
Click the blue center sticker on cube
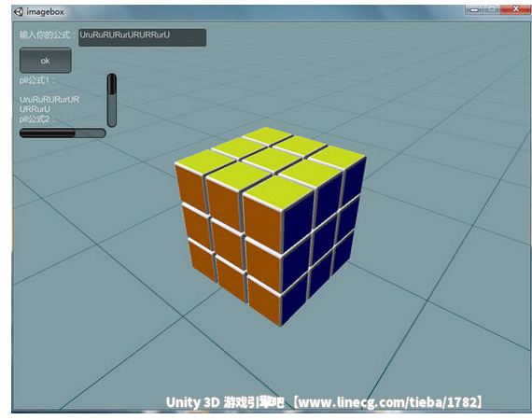pyautogui.click(x=323, y=241)
